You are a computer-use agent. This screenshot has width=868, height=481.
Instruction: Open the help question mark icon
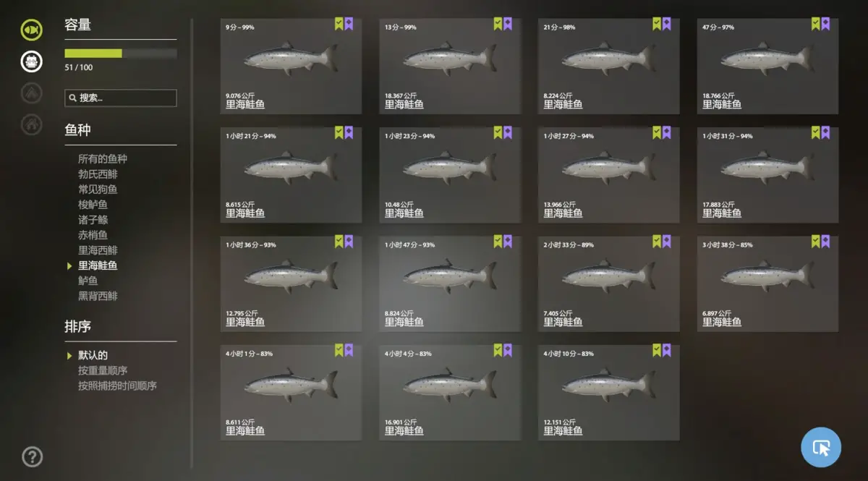pos(32,456)
